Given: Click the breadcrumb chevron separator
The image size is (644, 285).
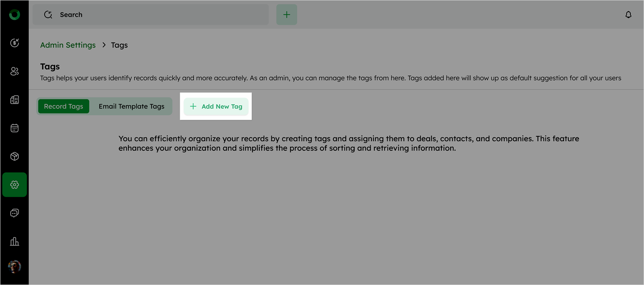Looking at the screenshot, I should pyautogui.click(x=104, y=45).
